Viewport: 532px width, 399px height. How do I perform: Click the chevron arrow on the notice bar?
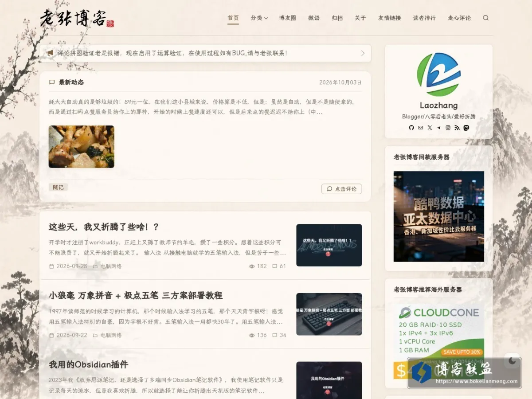coord(363,53)
